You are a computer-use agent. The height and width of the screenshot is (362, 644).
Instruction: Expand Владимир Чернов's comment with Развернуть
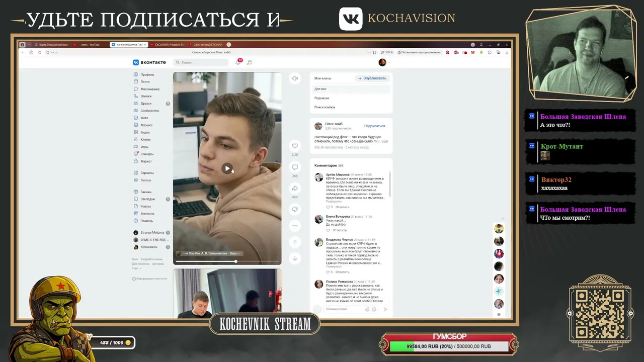tap(334, 266)
